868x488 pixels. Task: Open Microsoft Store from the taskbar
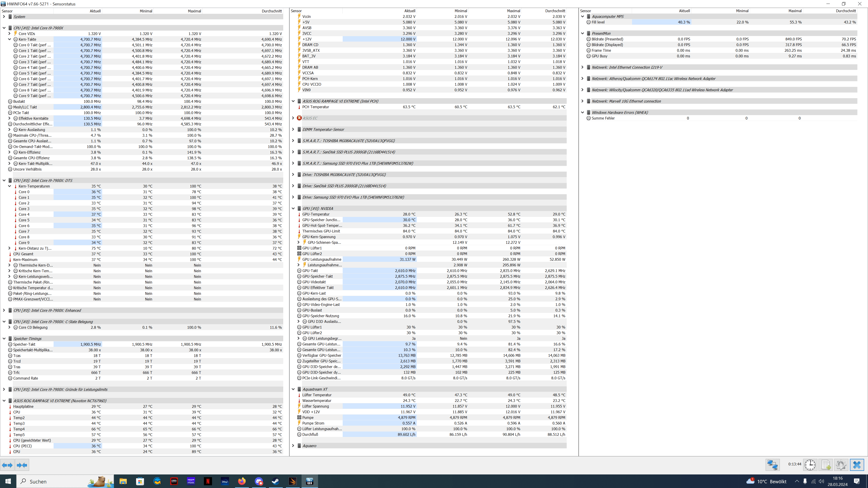pyautogui.click(x=140, y=481)
